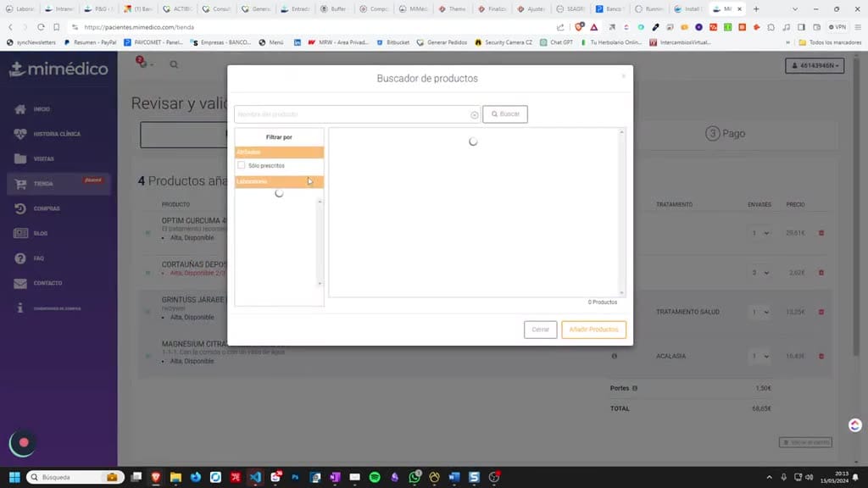Open the Chat GPT bookmark

tap(557, 42)
